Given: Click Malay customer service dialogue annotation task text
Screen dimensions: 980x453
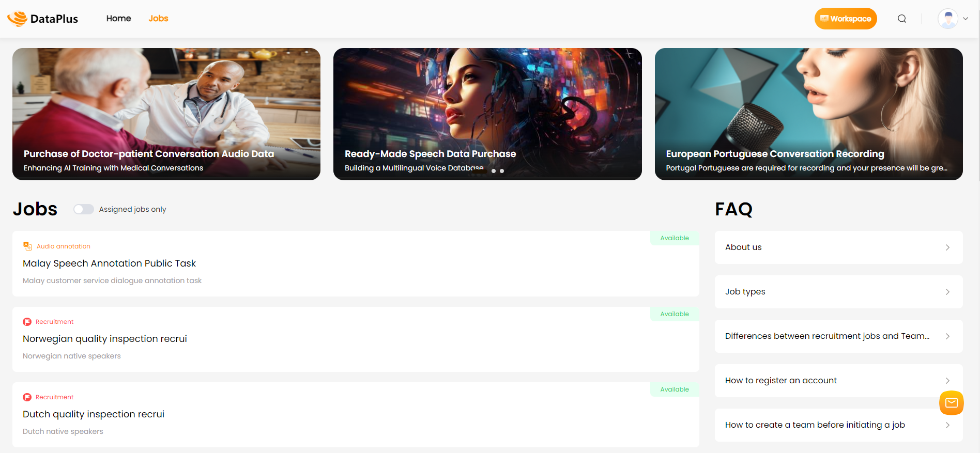Looking at the screenshot, I should 112,280.
